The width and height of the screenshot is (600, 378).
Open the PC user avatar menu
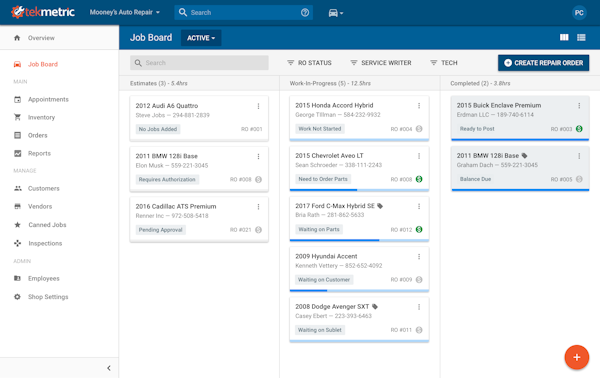(579, 13)
